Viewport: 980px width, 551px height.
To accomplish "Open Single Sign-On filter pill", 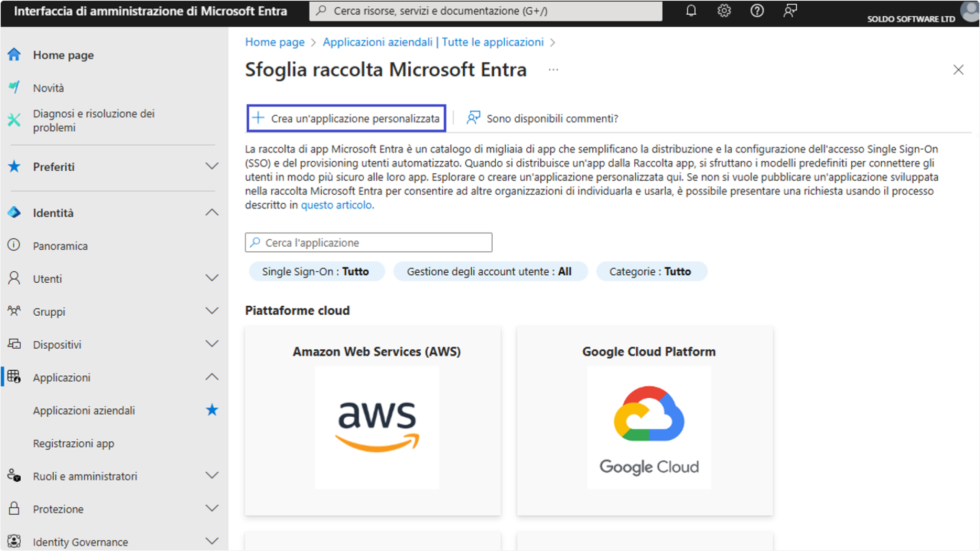I will 316,271.
